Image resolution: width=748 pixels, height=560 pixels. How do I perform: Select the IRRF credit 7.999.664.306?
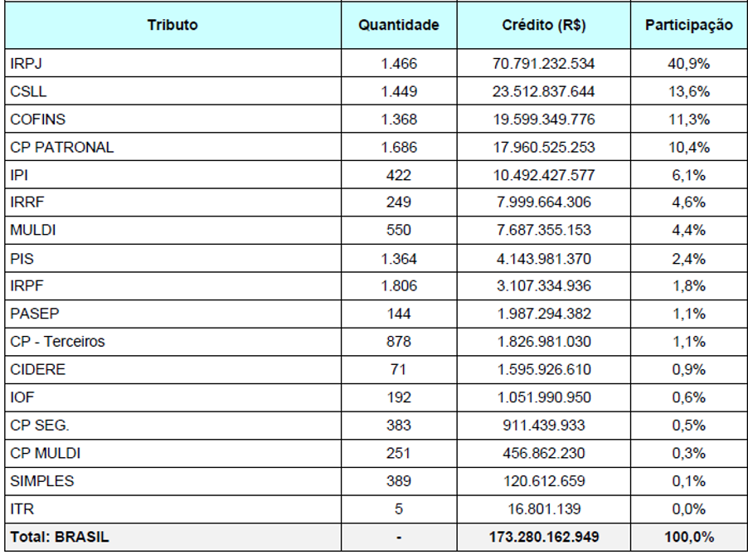[544, 202]
